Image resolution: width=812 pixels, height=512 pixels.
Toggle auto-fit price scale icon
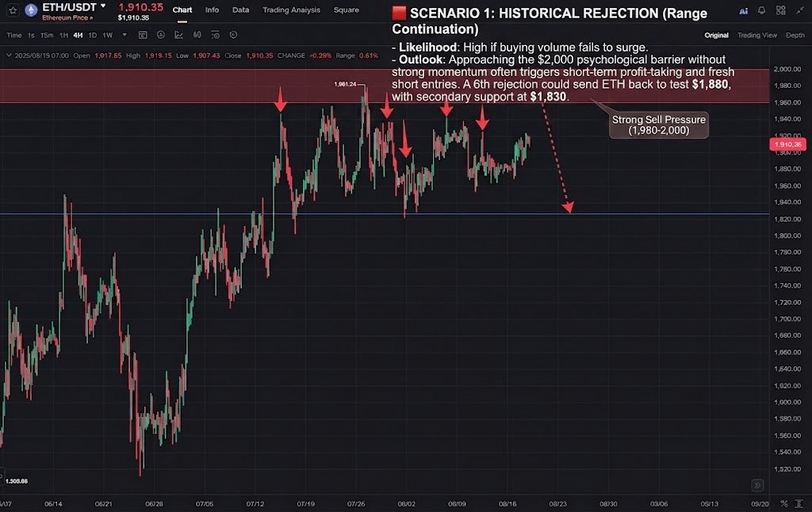[799, 504]
